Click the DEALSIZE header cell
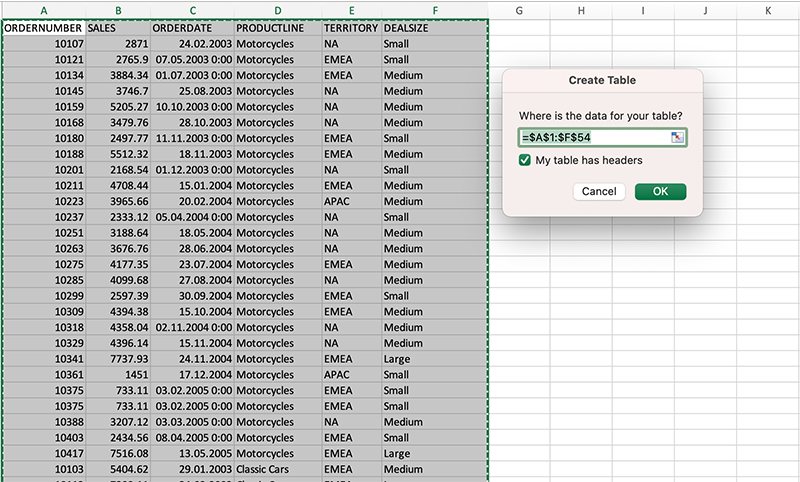The height and width of the screenshot is (482, 800). [x=434, y=28]
